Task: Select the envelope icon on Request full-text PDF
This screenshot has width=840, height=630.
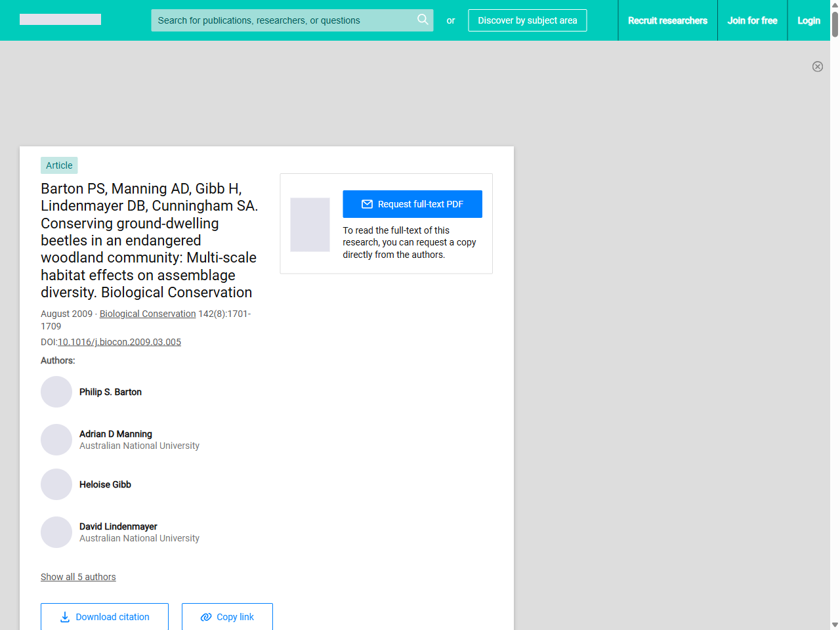Action: click(x=367, y=204)
